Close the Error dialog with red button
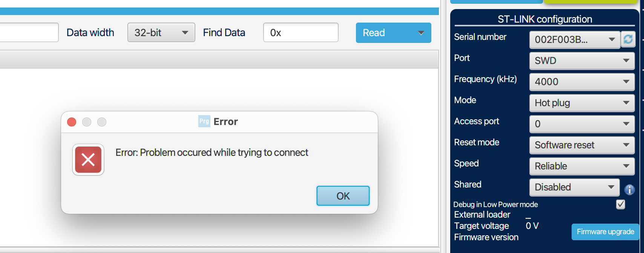The width and height of the screenshot is (644, 253). (72, 122)
